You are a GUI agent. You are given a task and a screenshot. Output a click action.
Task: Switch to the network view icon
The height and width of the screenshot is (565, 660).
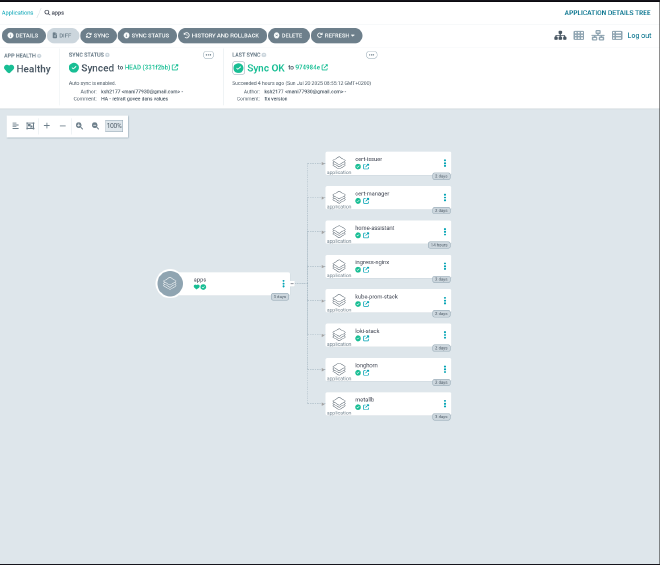coord(598,35)
